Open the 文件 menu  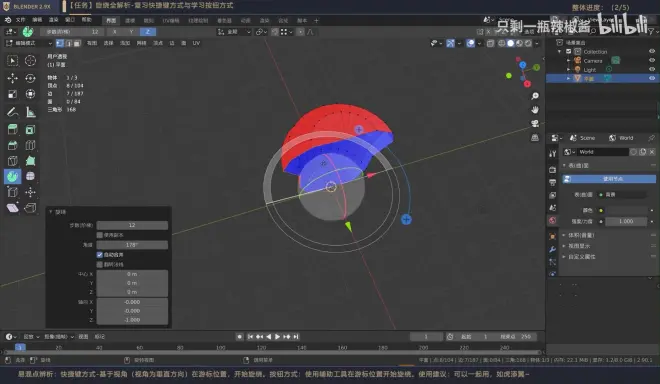tap(20, 20)
